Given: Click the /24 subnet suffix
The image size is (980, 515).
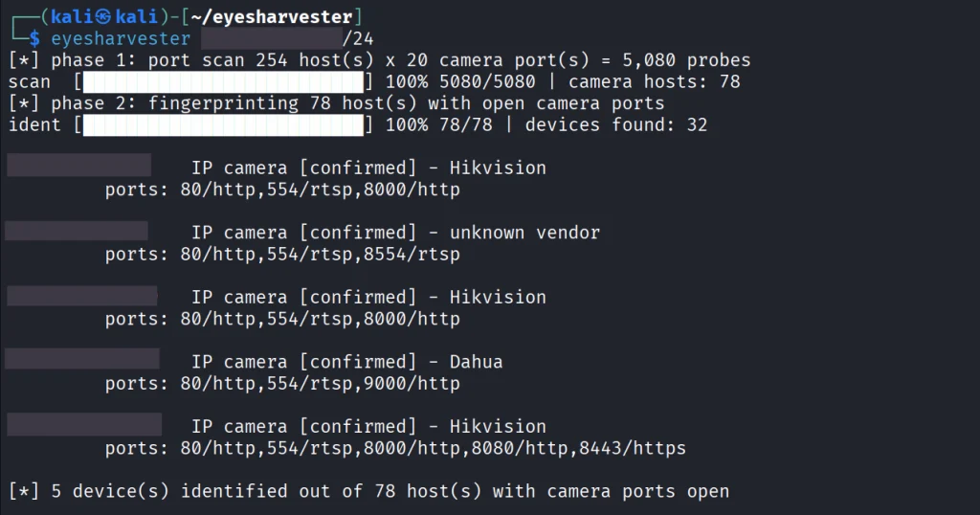Looking at the screenshot, I should pos(358,38).
